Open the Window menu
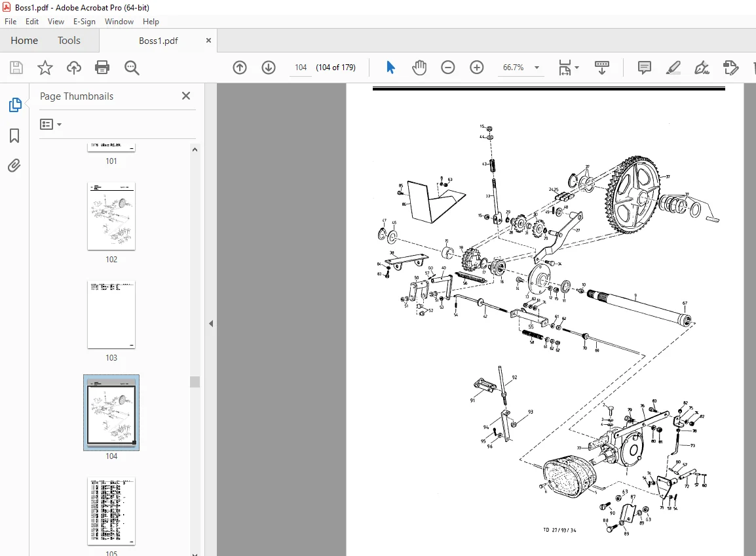Viewport: 756px width, 556px height. point(119,22)
